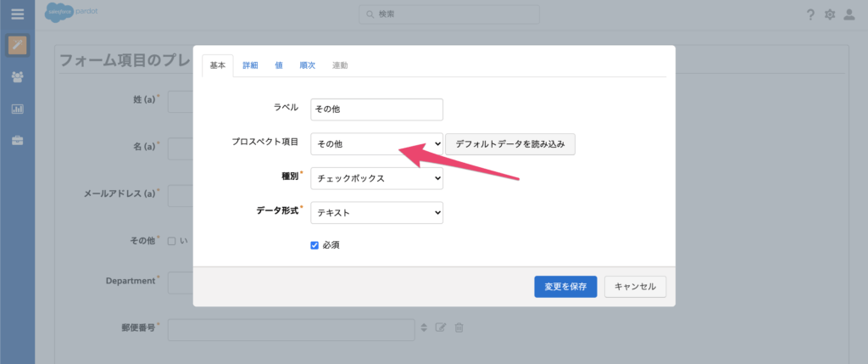
Task: Switch to the 詳細 tab
Action: coord(250,65)
